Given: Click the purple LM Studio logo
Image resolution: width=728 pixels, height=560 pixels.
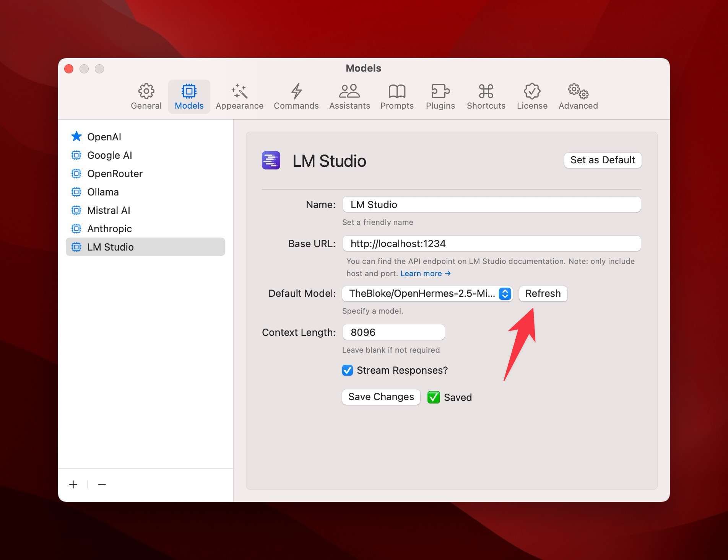Looking at the screenshot, I should pyautogui.click(x=271, y=160).
